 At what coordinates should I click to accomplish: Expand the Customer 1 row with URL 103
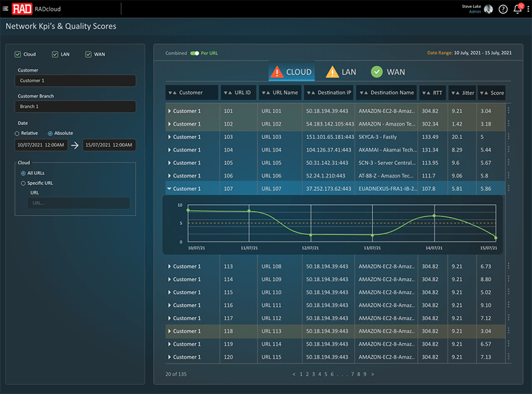pyautogui.click(x=170, y=137)
